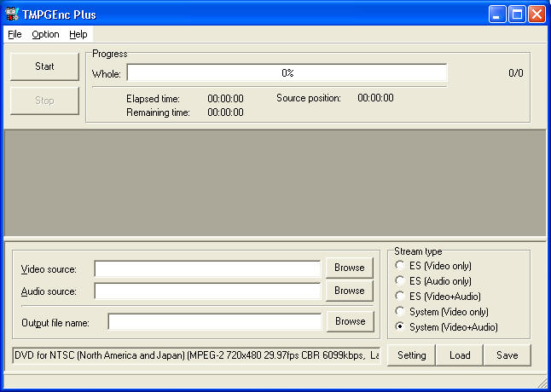Click the Stop button

[44, 101]
